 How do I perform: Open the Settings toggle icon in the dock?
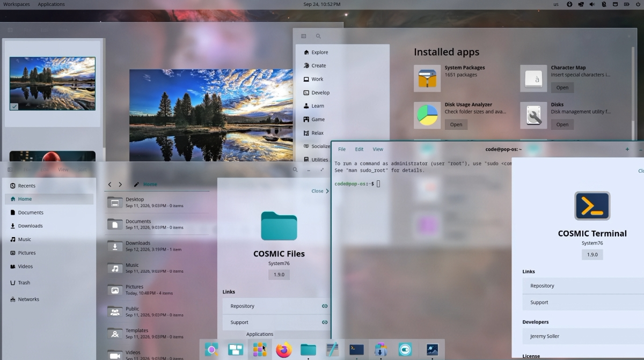point(405,350)
